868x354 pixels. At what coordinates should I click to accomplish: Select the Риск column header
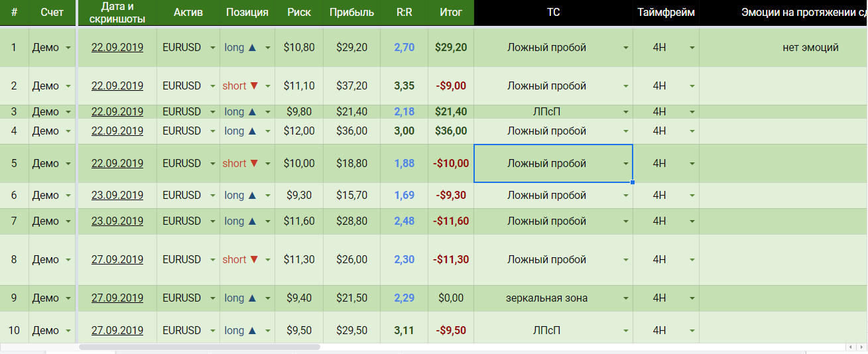tap(299, 13)
